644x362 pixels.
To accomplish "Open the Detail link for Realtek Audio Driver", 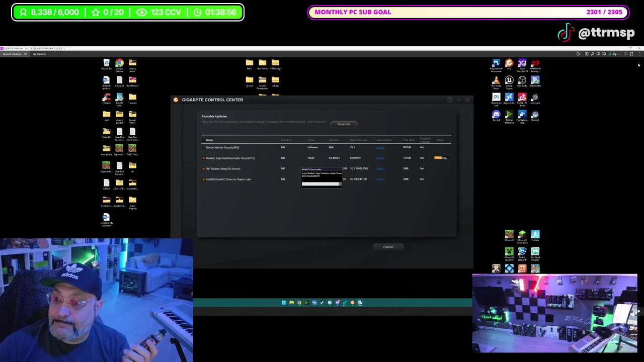I will pos(380,158).
